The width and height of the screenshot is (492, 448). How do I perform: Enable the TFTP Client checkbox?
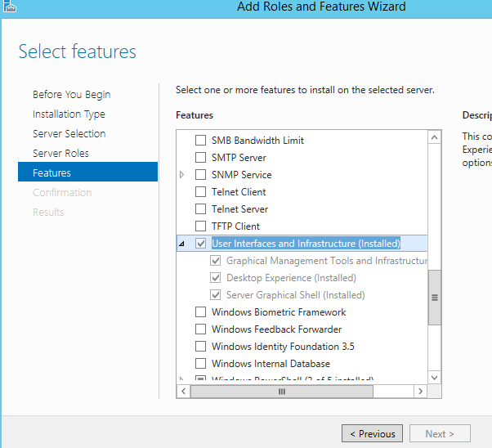coord(200,226)
